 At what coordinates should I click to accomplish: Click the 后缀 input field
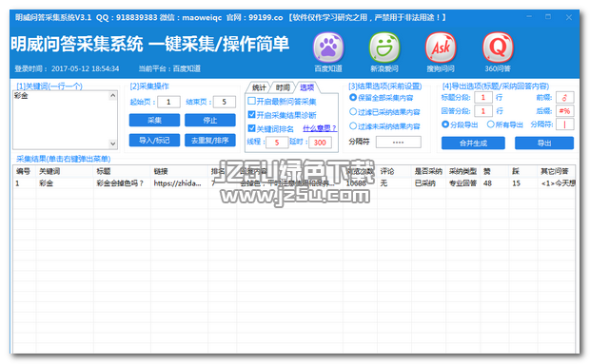click(565, 111)
